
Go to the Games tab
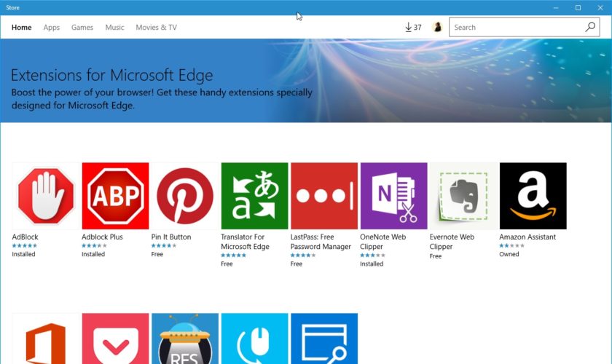[x=82, y=28]
